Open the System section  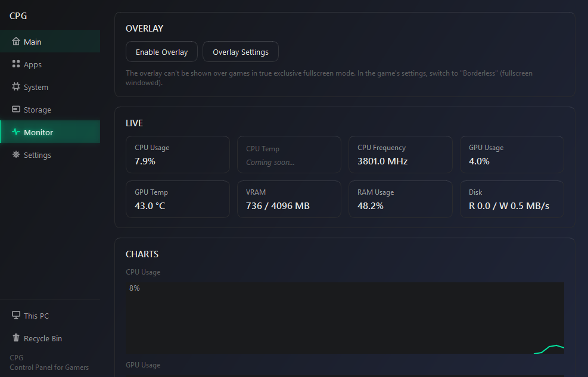click(x=50, y=87)
